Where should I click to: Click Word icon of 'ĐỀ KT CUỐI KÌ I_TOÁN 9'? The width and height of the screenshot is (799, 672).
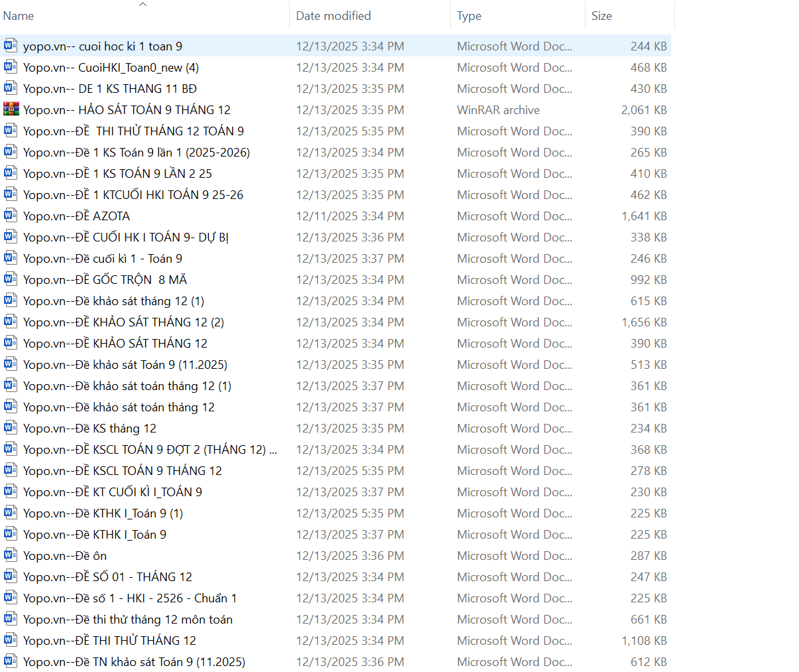[11, 492]
